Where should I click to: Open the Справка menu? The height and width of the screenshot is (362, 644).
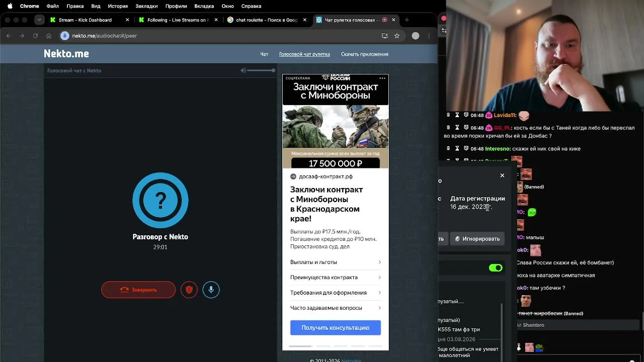[x=251, y=6]
